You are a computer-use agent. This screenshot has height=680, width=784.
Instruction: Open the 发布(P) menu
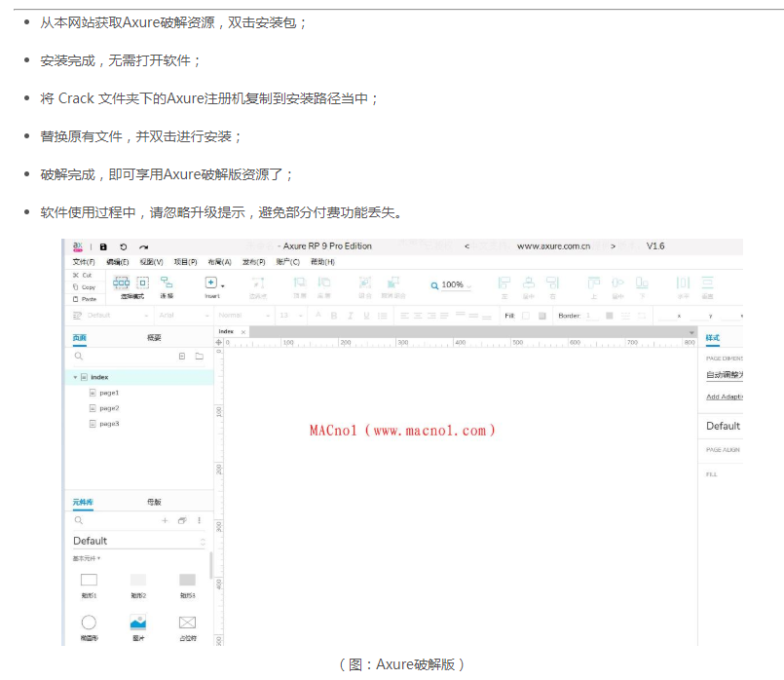(x=253, y=262)
